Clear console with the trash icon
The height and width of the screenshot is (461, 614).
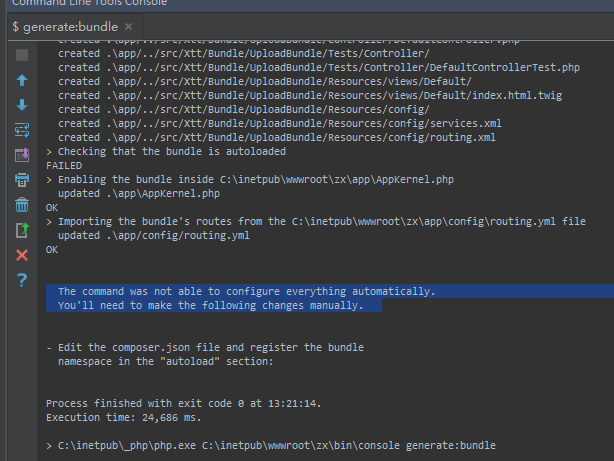(x=22, y=205)
